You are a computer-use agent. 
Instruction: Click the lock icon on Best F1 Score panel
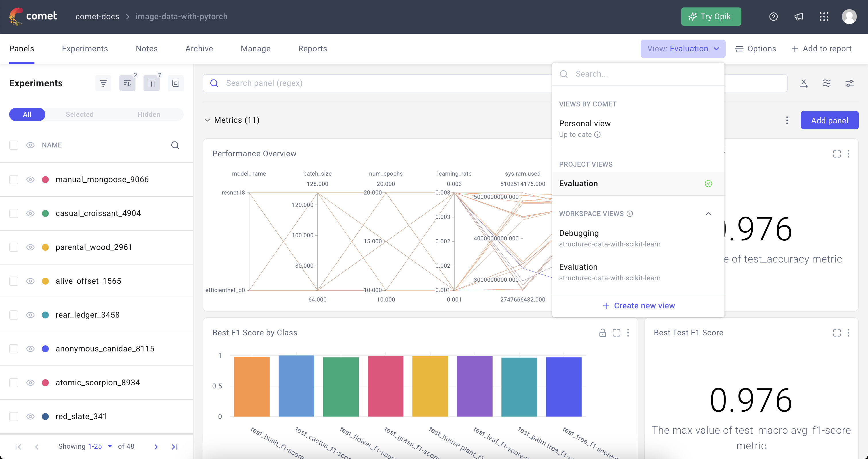click(603, 333)
